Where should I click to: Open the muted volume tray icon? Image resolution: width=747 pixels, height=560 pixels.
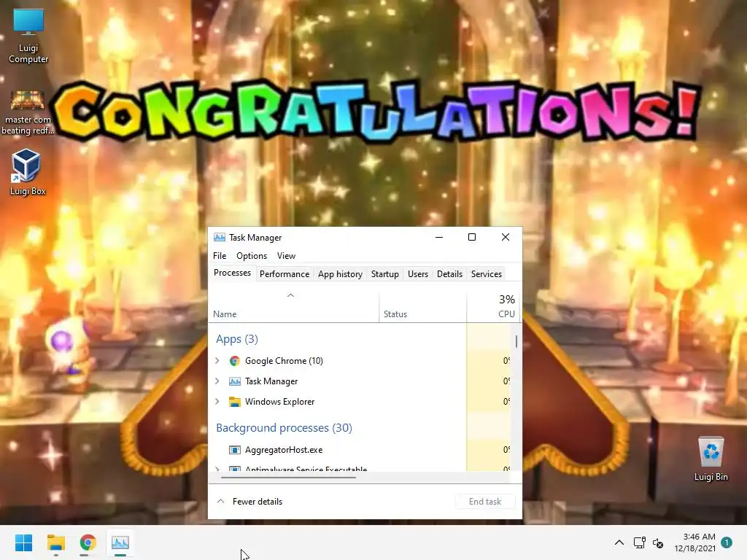(x=658, y=542)
